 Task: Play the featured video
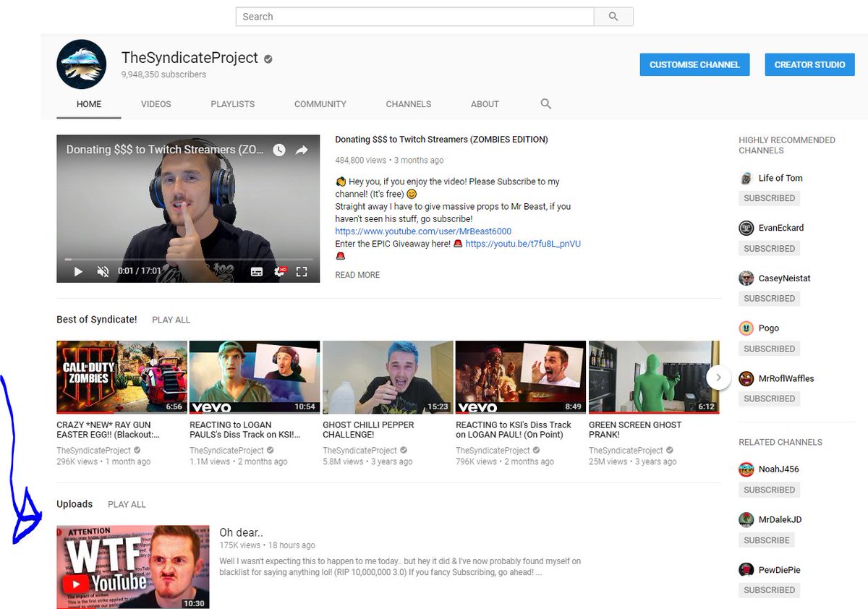click(x=79, y=272)
